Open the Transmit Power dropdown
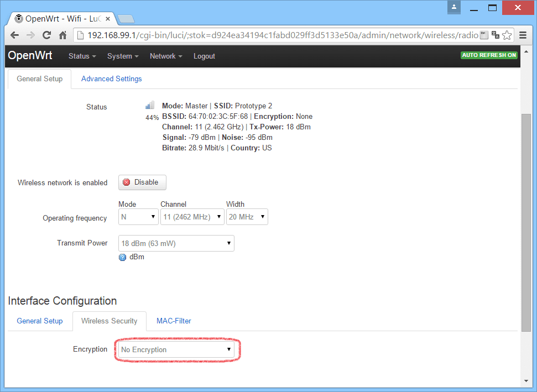 176,243
